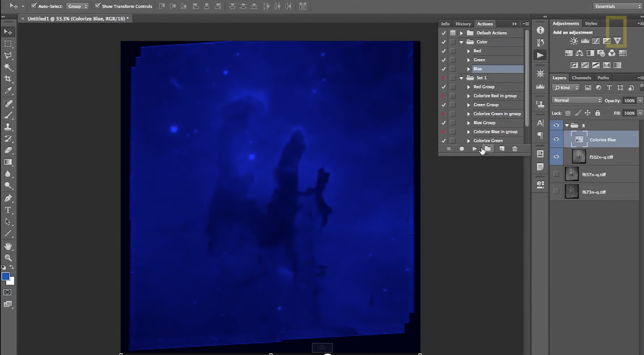Screen dimensions: 644x355
Task: Select the Zoom tool
Action: [8, 258]
